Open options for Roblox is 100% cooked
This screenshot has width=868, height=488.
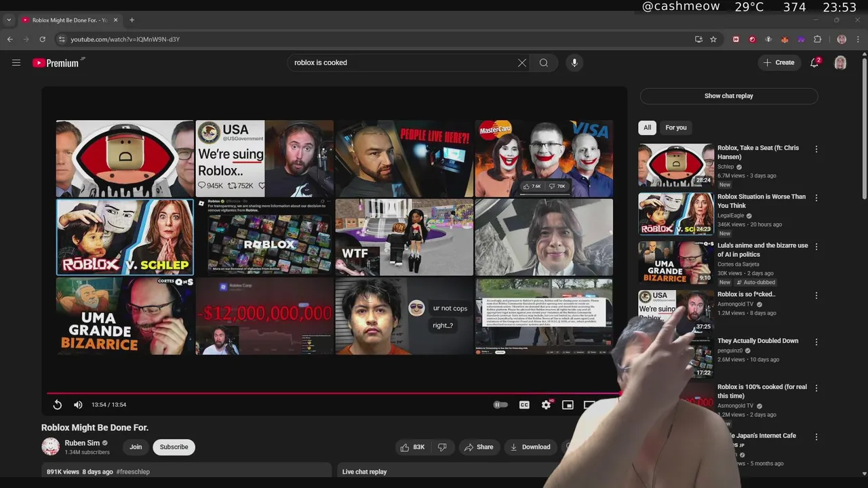(x=816, y=388)
